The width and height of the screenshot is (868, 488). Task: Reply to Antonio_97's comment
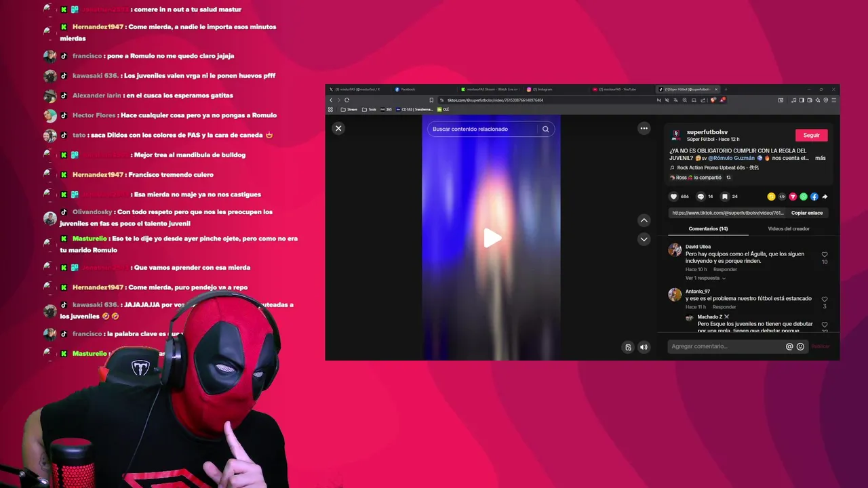click(724, 306)
